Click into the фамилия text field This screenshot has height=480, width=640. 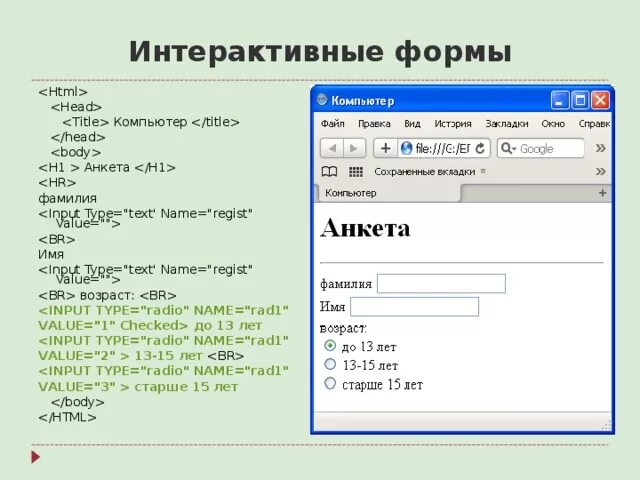coord(441,283)
